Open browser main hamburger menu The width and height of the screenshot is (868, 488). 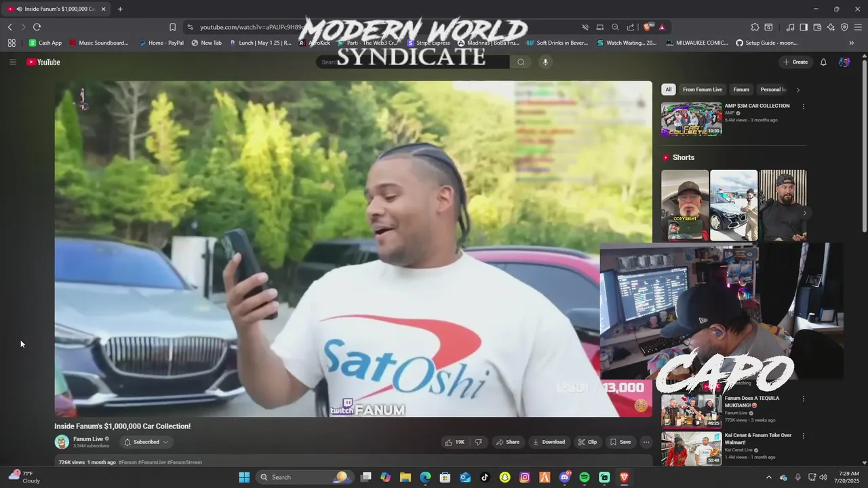(859, 27)
